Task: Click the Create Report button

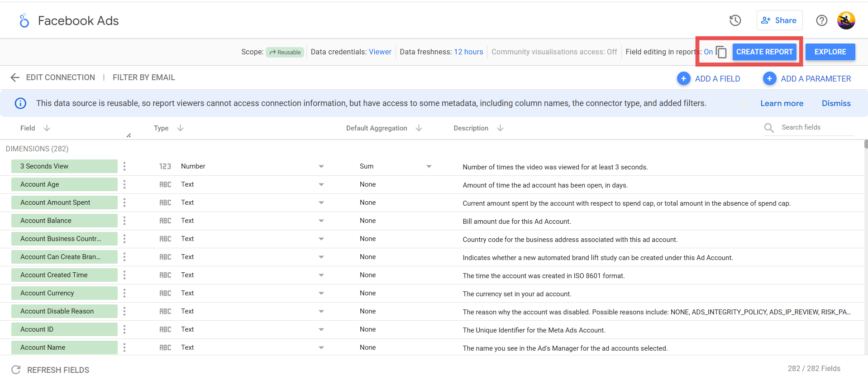Action: pyautogui.click(x=764, y=52)
